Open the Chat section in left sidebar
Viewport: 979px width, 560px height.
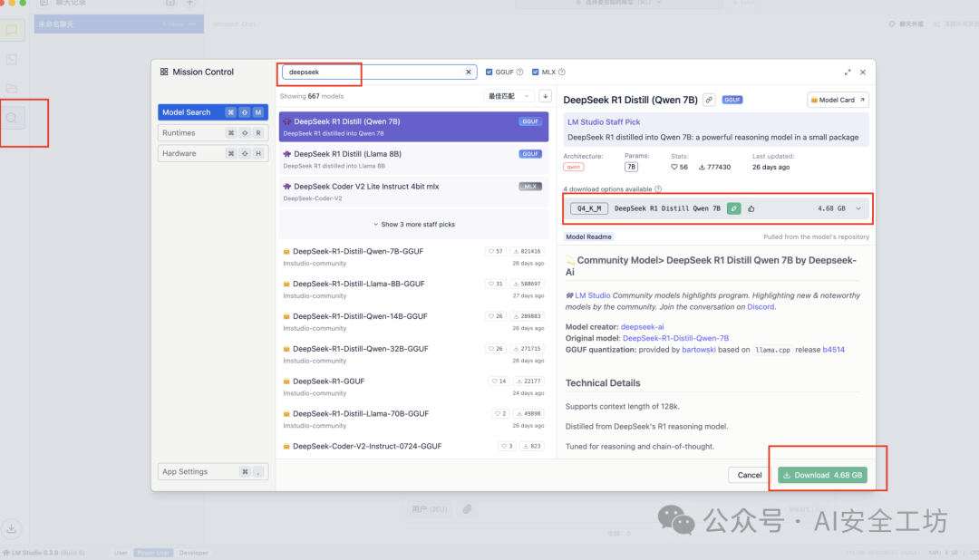(x=12, y=30)
